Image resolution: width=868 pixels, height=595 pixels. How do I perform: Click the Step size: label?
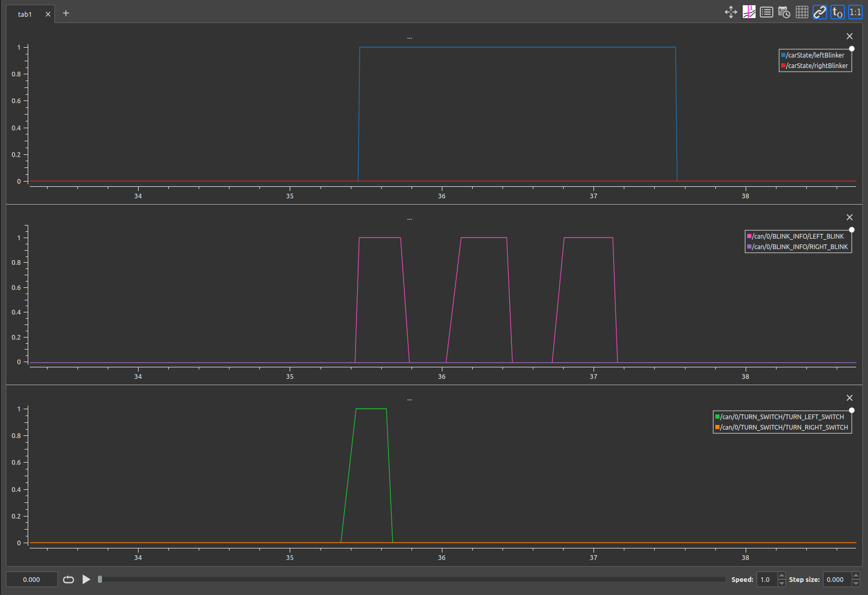(804, 579)
